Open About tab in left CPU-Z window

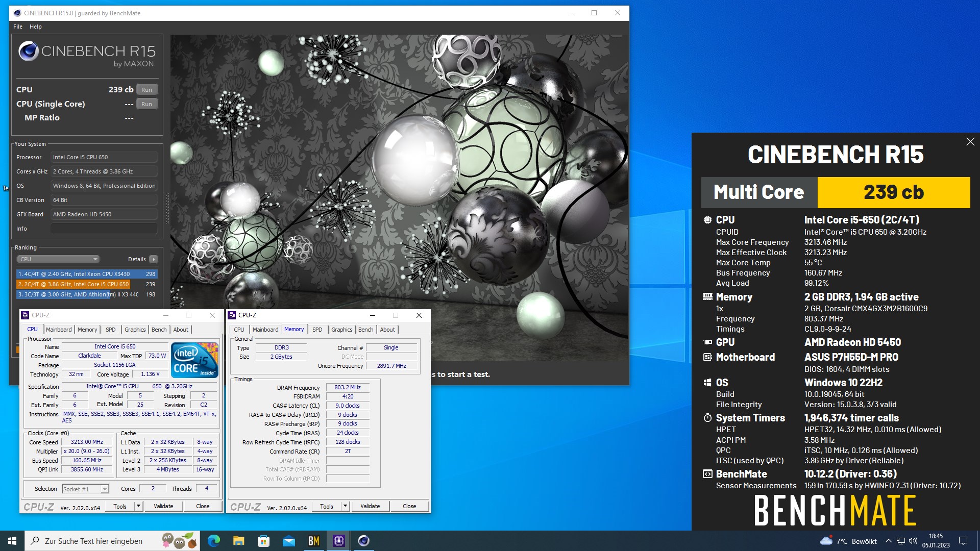[181, 330]
